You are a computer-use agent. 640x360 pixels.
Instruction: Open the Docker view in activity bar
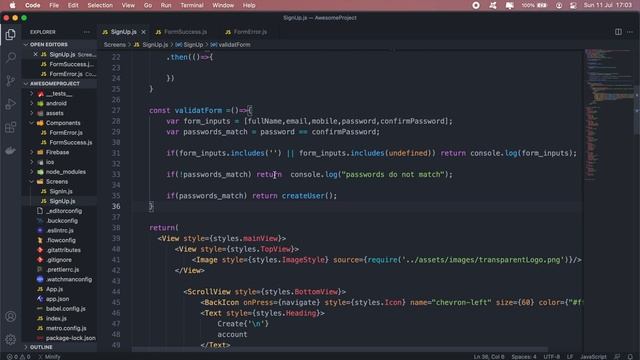(x=11, y=150)
